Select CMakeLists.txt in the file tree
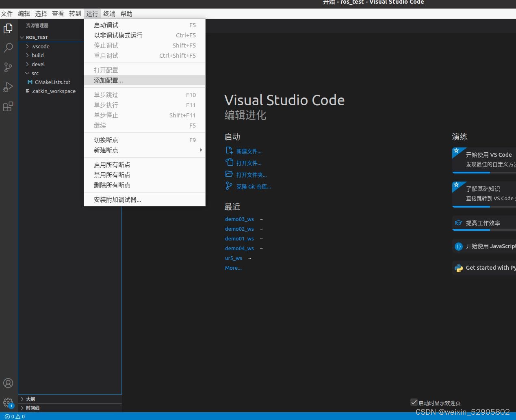Image resolution: width=516 pixels, height=420 pixels. tap(52, 82)
